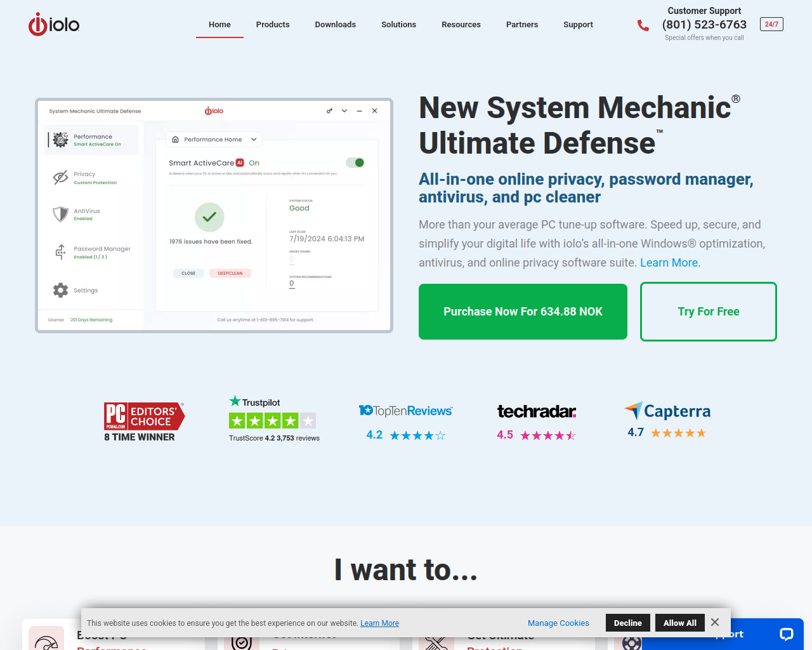Screen dimensions: 812x650
Task: Click the '1976 issues have been fixed.' text
Action: pos(211,242)
